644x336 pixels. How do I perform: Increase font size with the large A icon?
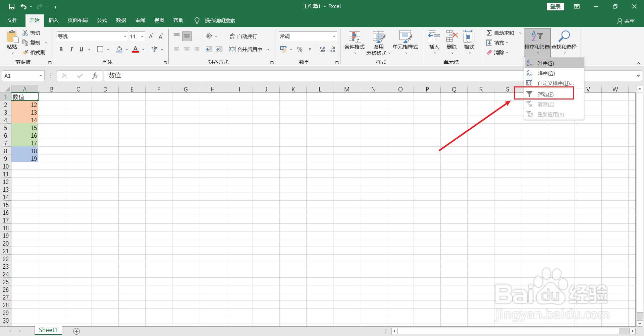151,36
